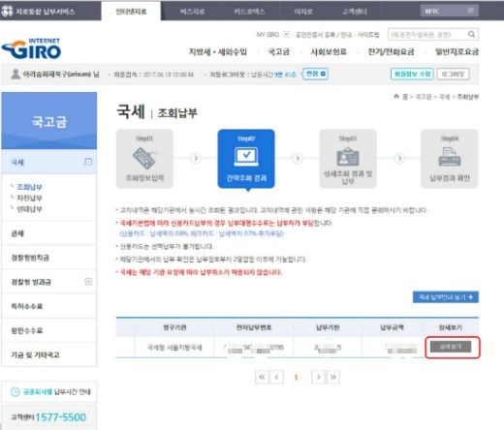The image size is (504, 430).
Task: Click the 청구기관 column header
Action: tap(174, 327)
